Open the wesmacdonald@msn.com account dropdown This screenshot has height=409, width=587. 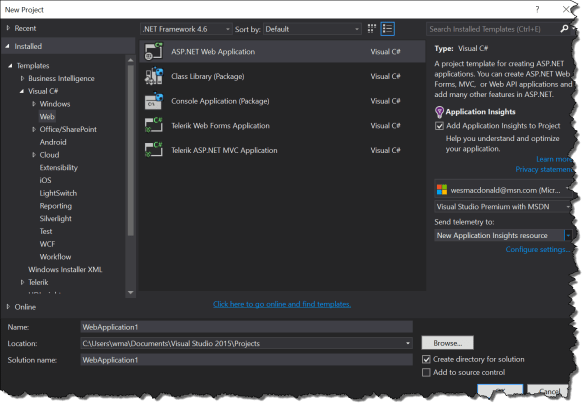click(502, 190)
